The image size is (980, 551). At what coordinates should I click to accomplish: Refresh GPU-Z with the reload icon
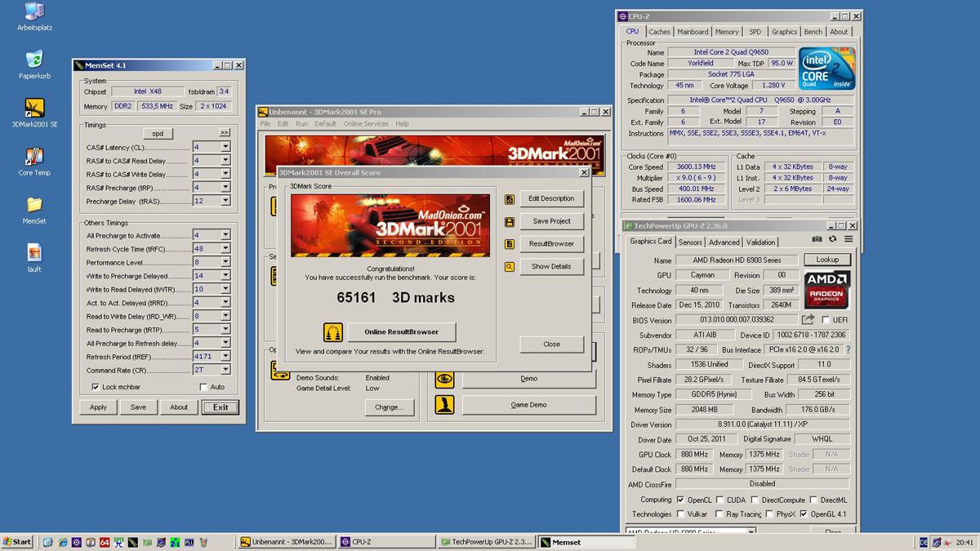pyautogui.click(x=832, y=239)
